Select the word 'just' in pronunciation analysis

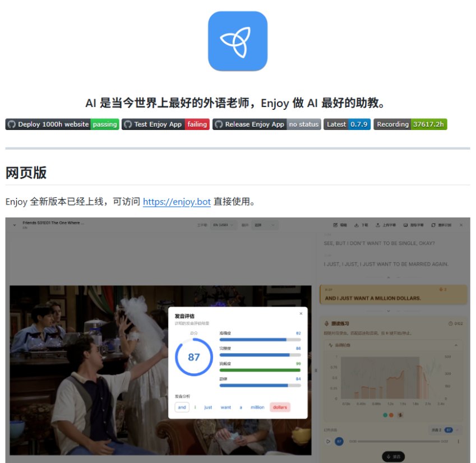(208, 407)
